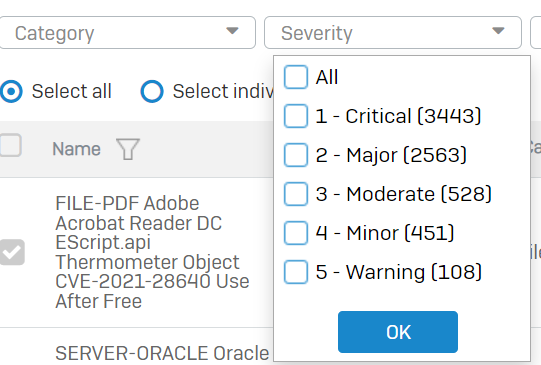Screen dimensions: 541x365
Task: Choose the Select individual radio button
Action: tap(152, 91)
